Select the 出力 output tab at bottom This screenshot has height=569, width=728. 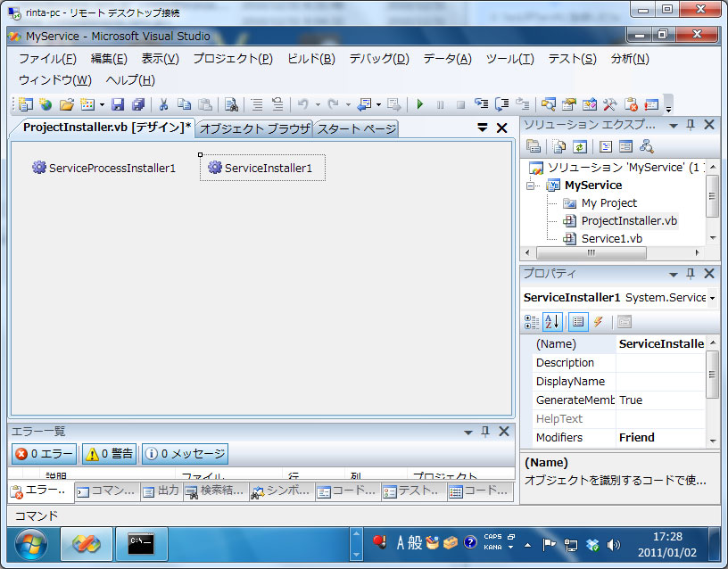click(161, 491)
